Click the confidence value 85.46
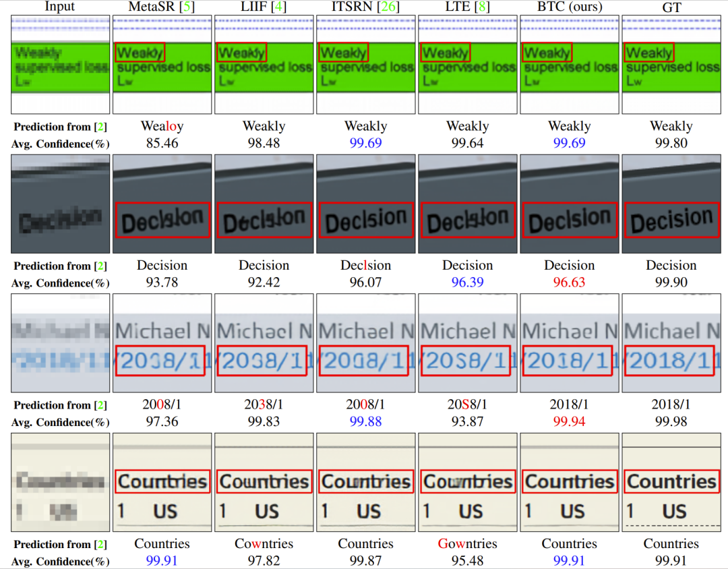 (162, 144)
